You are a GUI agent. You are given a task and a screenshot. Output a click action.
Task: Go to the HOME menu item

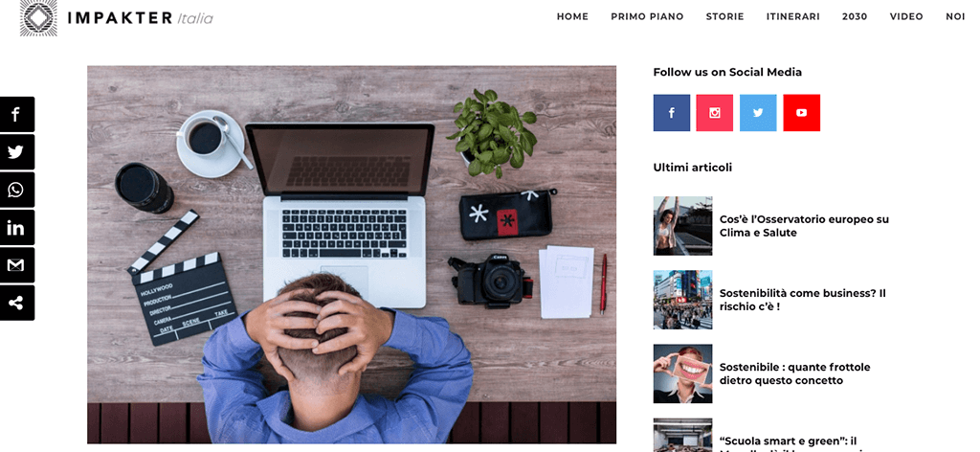coord(572,17)
